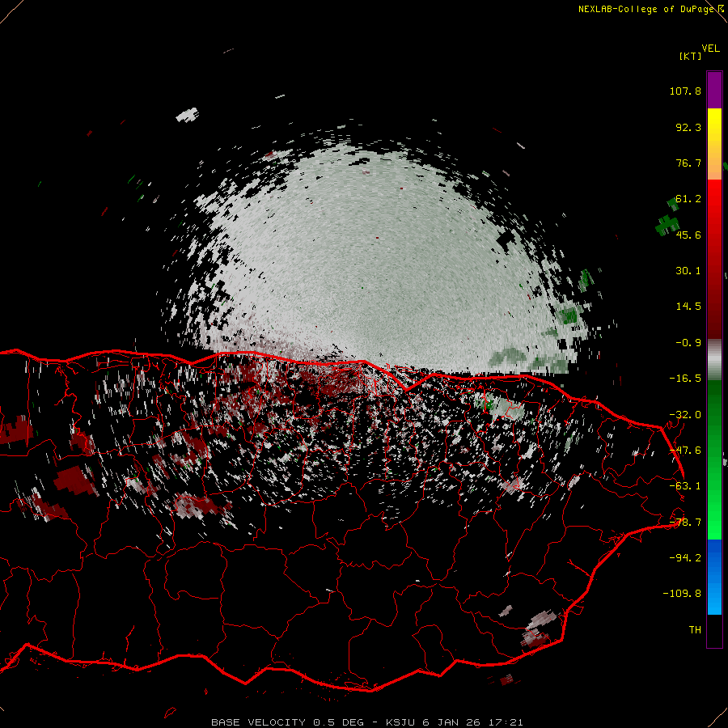
Task: Click the 92.3 scale value
Action: (x=688, y=127)
